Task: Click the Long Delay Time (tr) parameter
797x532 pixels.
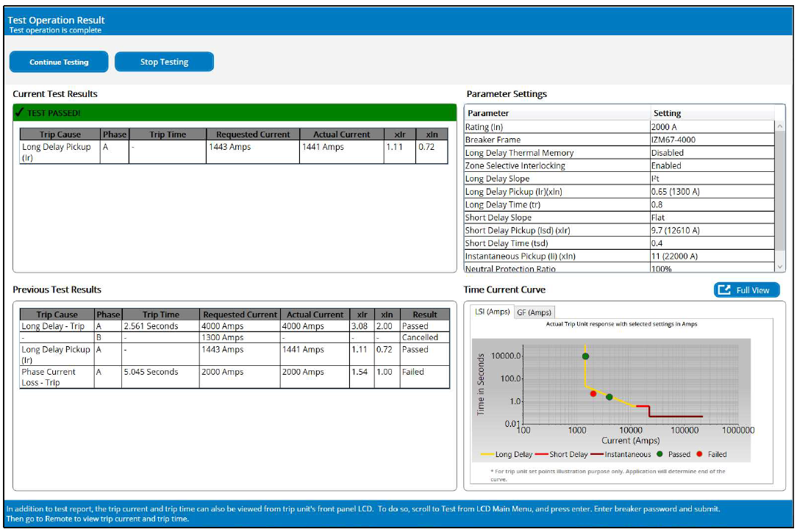Action: (x=502, y=204)
